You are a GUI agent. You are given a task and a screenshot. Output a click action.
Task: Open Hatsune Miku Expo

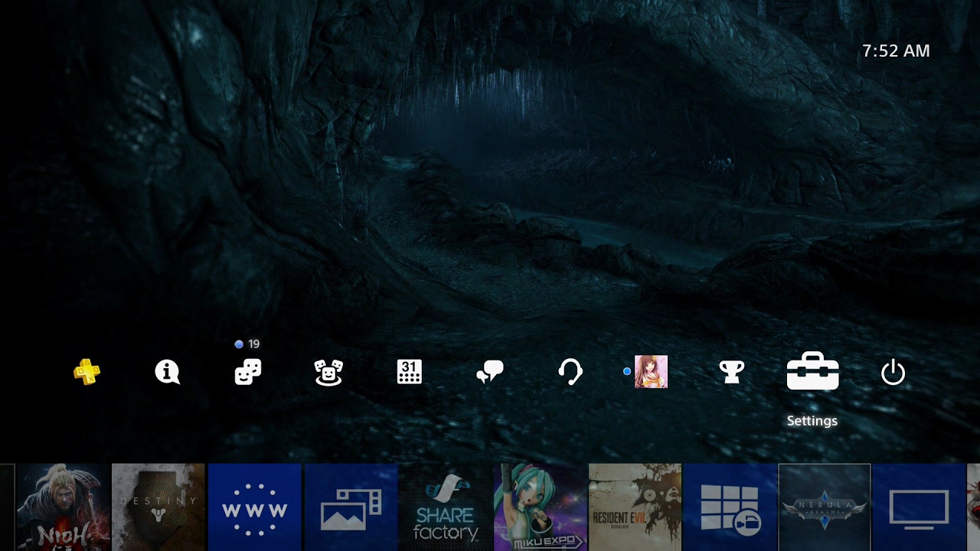click(x=538, y=505)
